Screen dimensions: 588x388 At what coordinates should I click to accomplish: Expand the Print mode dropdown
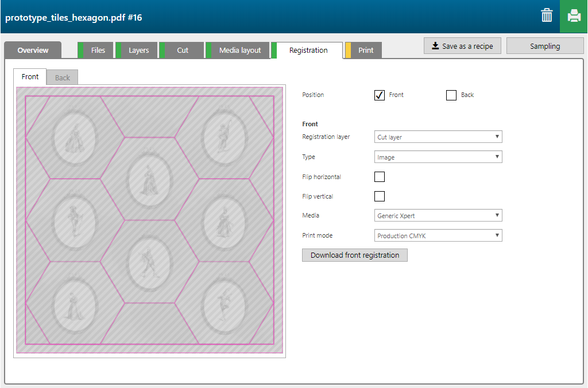click(x=438, y=236)
